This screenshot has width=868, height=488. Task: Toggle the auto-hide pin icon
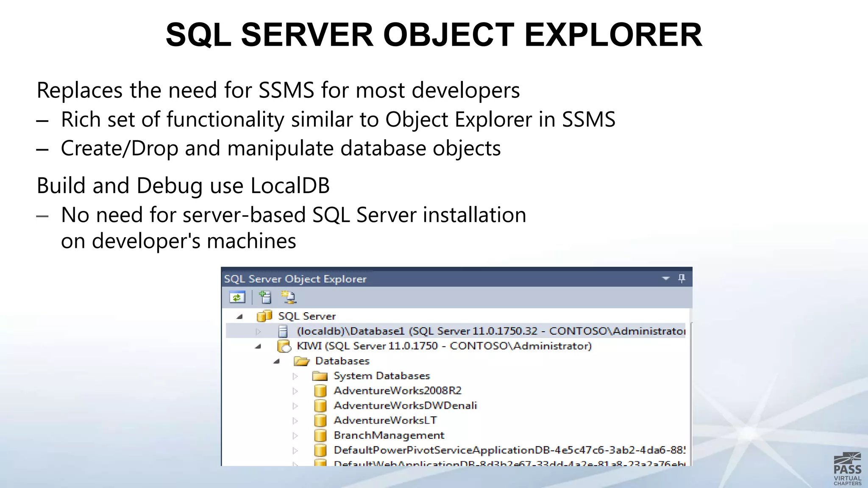(682, 278)
